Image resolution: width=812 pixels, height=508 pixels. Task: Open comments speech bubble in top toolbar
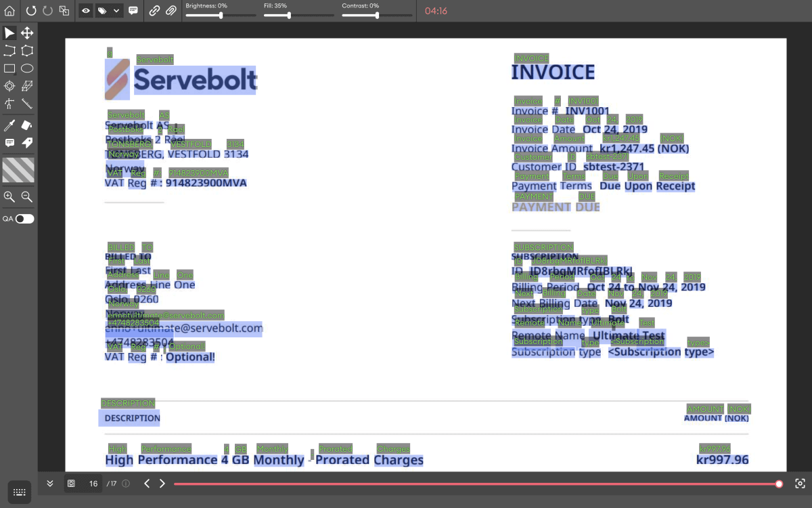[133, 11]
